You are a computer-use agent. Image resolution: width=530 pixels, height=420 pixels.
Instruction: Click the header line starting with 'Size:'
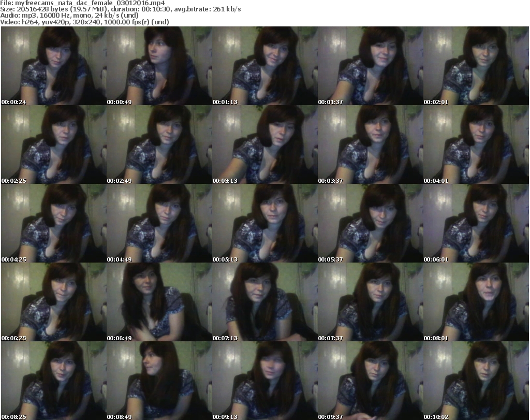click(x=120, y=9)
